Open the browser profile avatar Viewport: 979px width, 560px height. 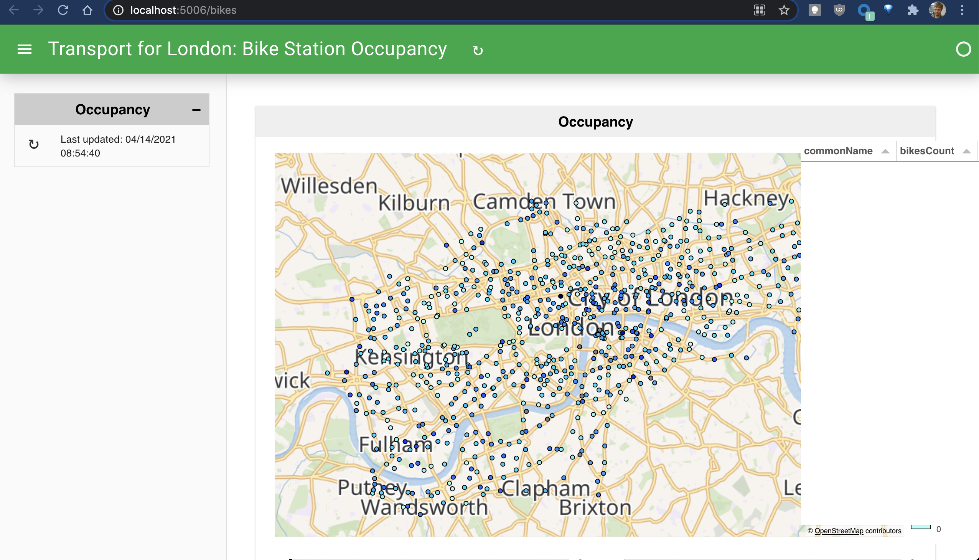pyautogui.click(x=937, y=10)
